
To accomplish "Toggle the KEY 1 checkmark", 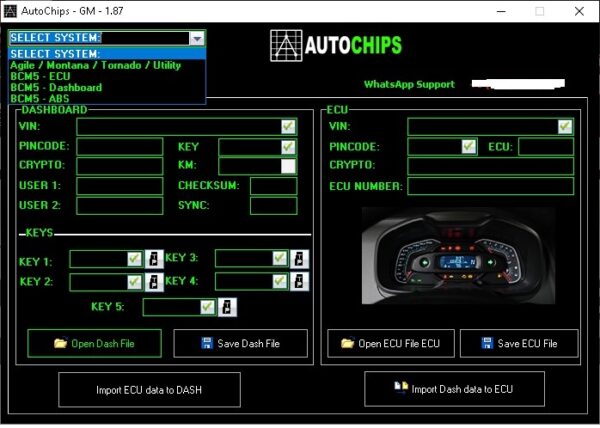I will [x=134, y=259].
